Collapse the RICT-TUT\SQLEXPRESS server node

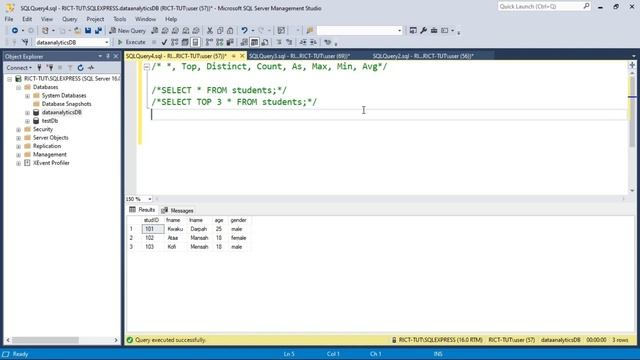pyautogui.click(x=9, y=79)
